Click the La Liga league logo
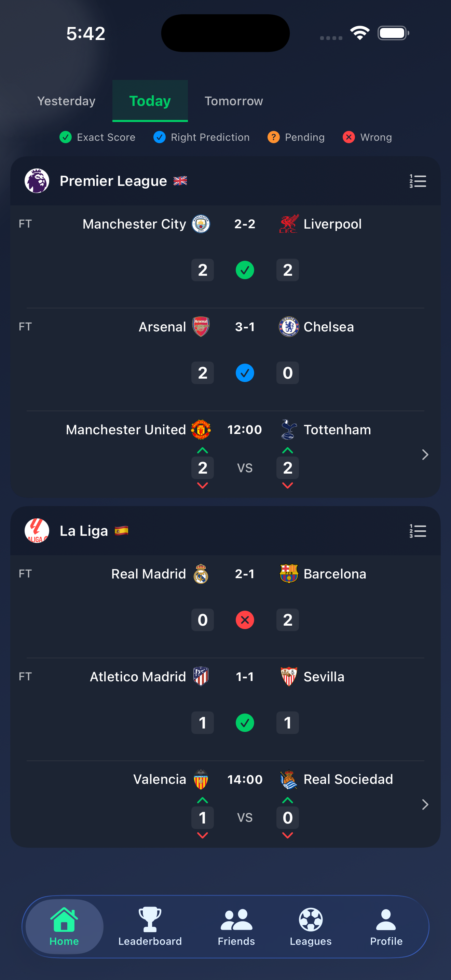This screenshot has height=980, width=451. pos(37,530)
